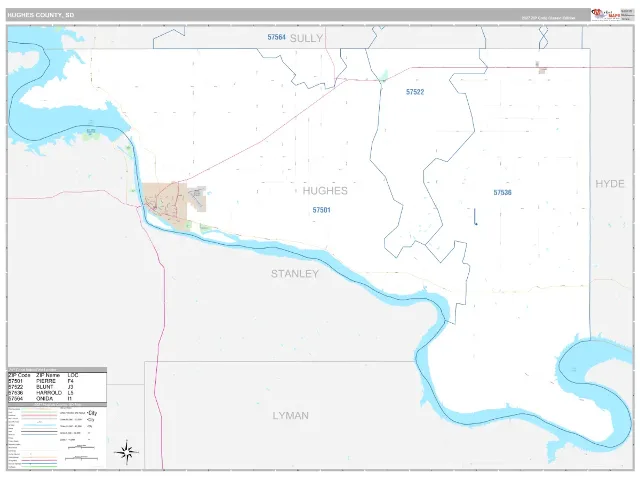The image size is (640, 480).
Task: Click "ONIDA" in the ZIP index table
Action: [44, 398]
